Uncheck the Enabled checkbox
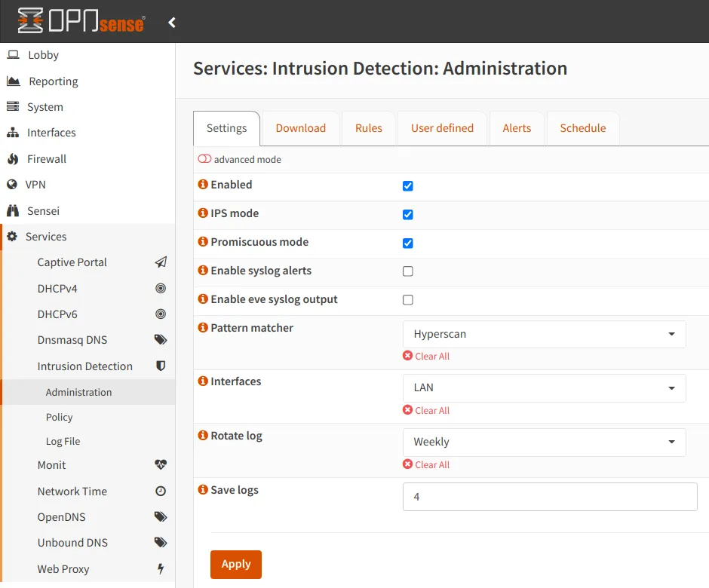Screen dimensions: 709x588 coord(408,186)
